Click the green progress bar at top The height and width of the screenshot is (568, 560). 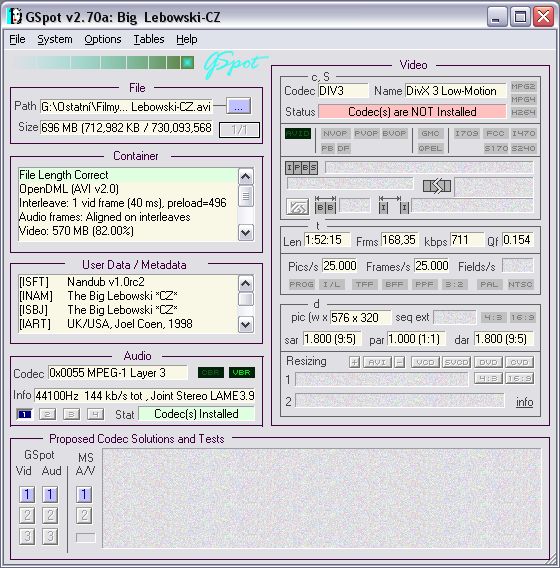point(104,63)
